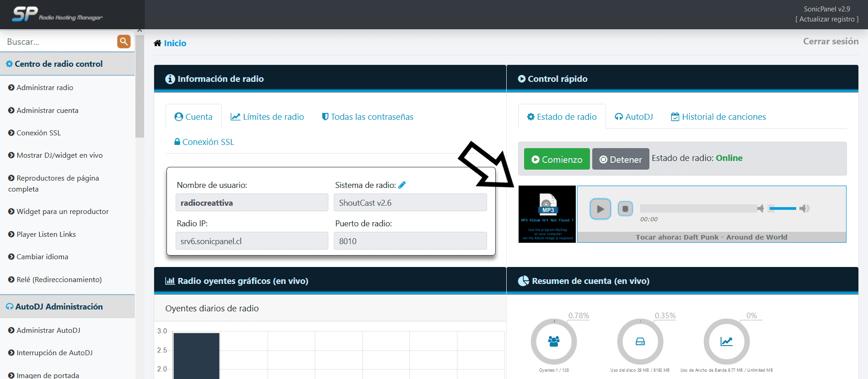Click the disk usage circle icon
Image resolution: width=868 pixels, height=379 pixels.
click(x=640, y=342)
